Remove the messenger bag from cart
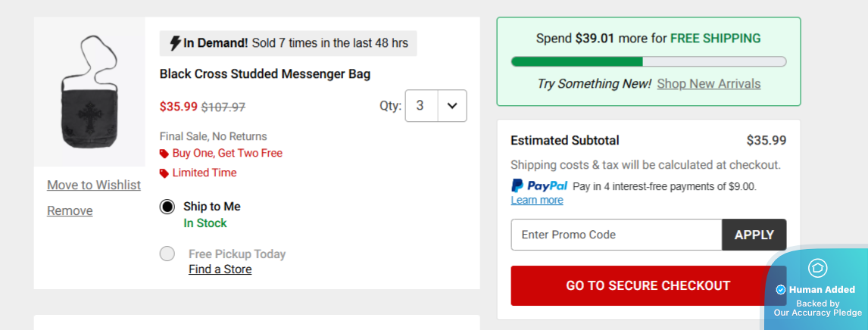The image size is (868, 330). (70, 211)
